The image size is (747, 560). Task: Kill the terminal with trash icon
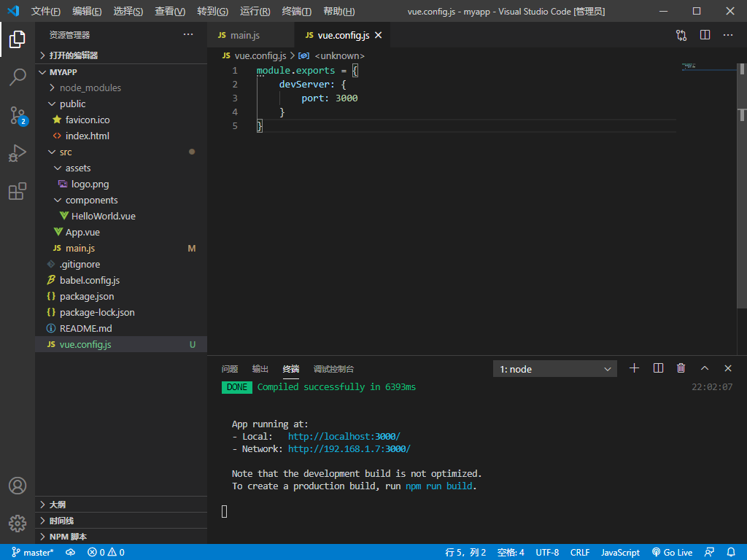tap(681, 369)
